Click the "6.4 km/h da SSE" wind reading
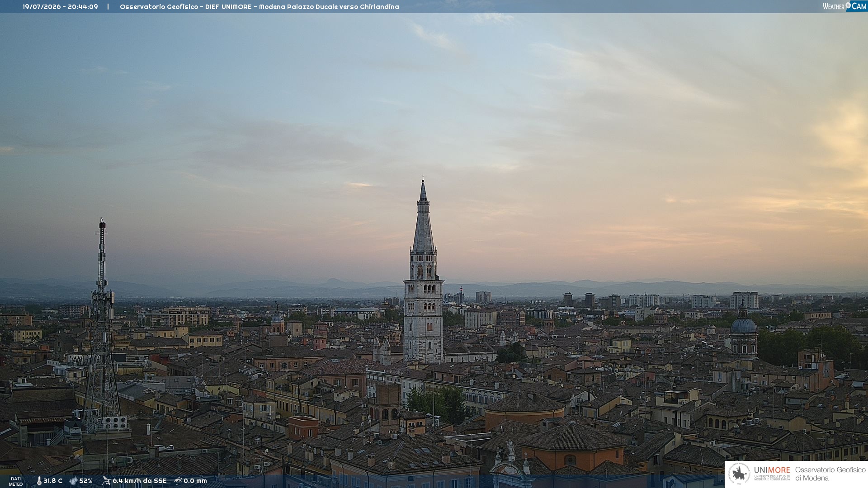This screenshot has height=488, width=868. click(140, 481)
